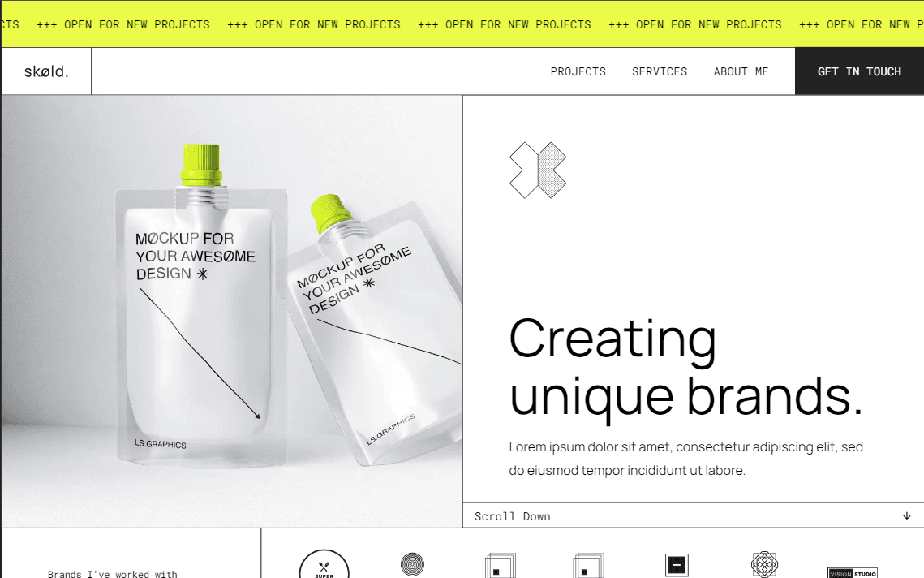924x578 pixels.
Task: Open the SUPER fork-and-knife brand logo
Action: coord(324,564)
